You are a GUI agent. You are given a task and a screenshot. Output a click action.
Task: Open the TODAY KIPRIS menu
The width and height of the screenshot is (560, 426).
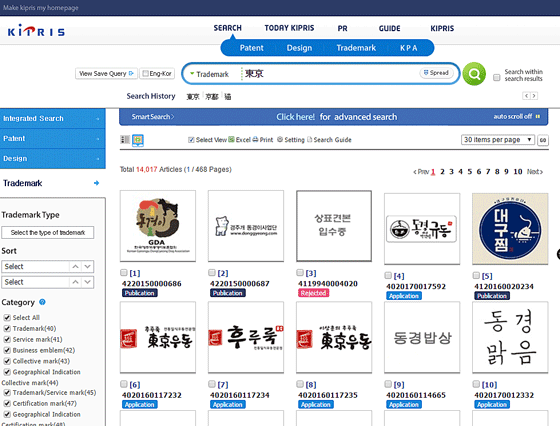tap(289, 28)
